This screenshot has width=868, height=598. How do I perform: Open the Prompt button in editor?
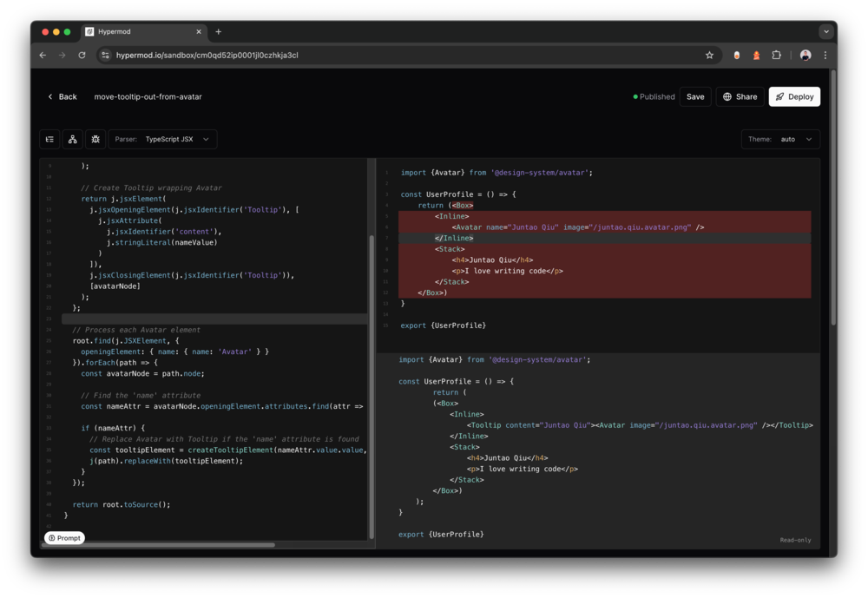[x=65, y=538]
